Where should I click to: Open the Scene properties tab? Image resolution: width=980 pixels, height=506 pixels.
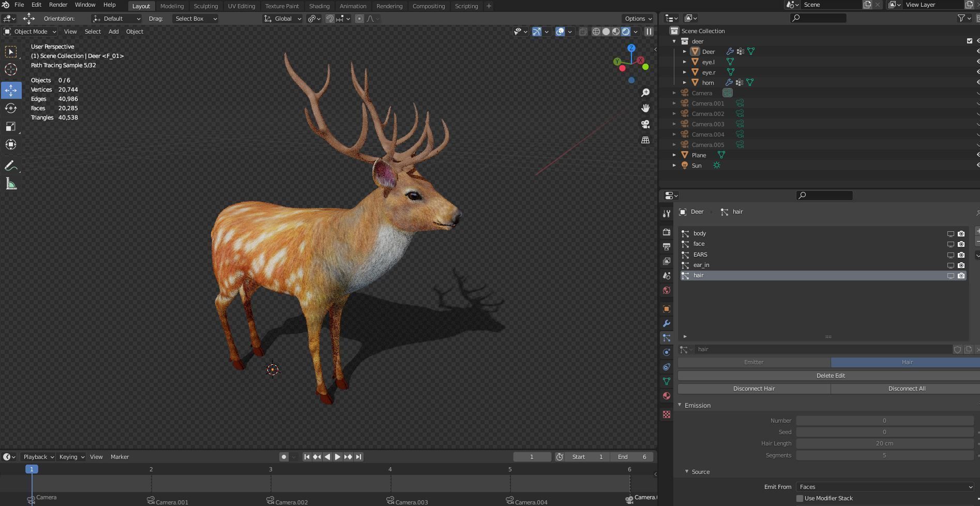(x=667, y=276)
